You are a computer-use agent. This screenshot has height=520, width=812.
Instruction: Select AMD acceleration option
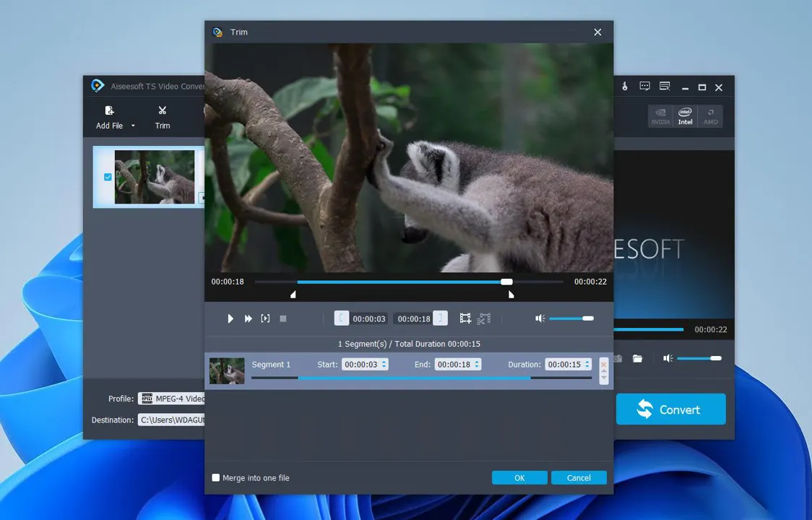[x=711, y=116]
